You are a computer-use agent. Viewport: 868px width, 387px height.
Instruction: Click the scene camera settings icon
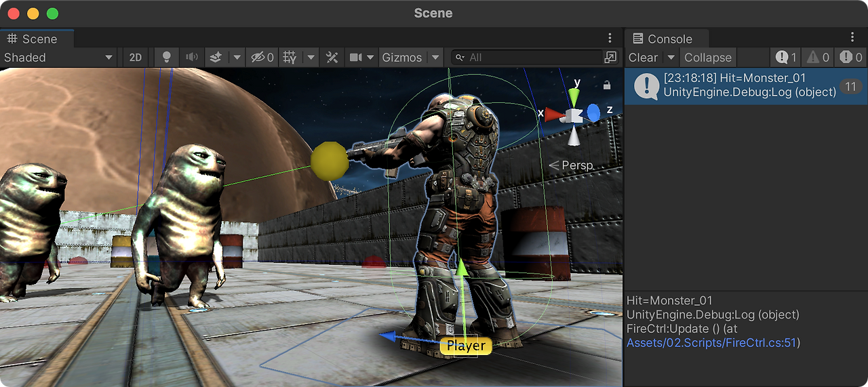tap(355, 58)
